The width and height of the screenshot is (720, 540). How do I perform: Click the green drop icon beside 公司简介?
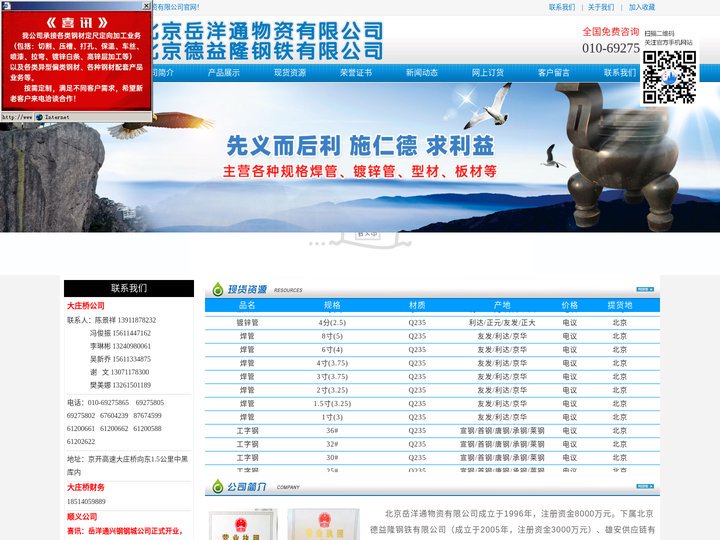(218, 486)
